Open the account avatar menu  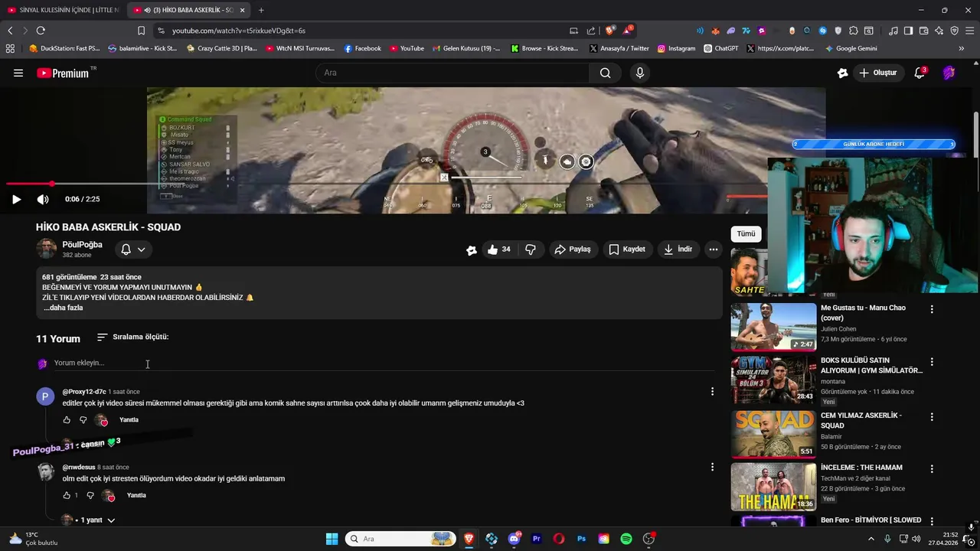click(949, 73)
